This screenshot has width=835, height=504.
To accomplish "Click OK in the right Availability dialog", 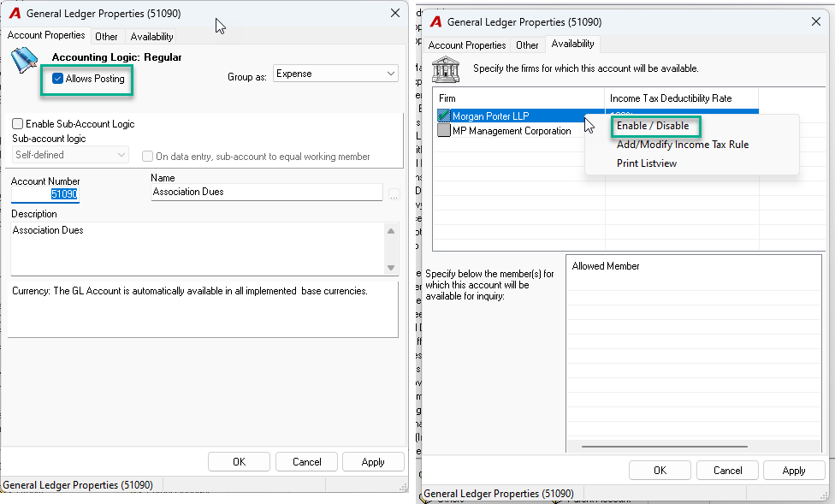I will (660, 471).
